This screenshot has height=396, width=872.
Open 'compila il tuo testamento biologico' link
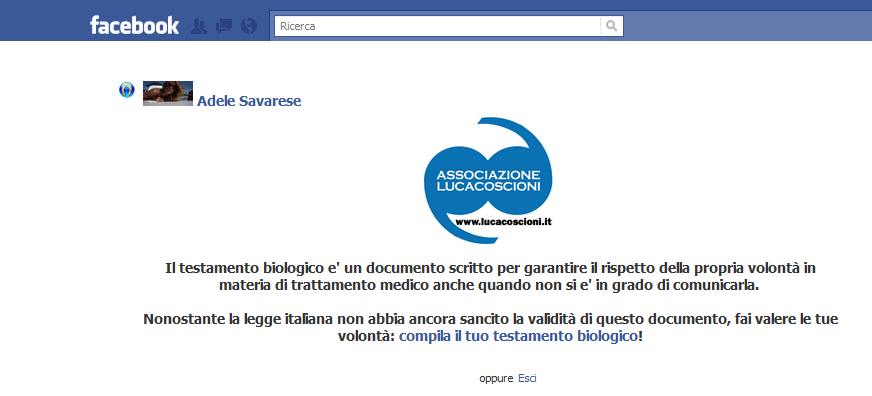tap(518, 336)
